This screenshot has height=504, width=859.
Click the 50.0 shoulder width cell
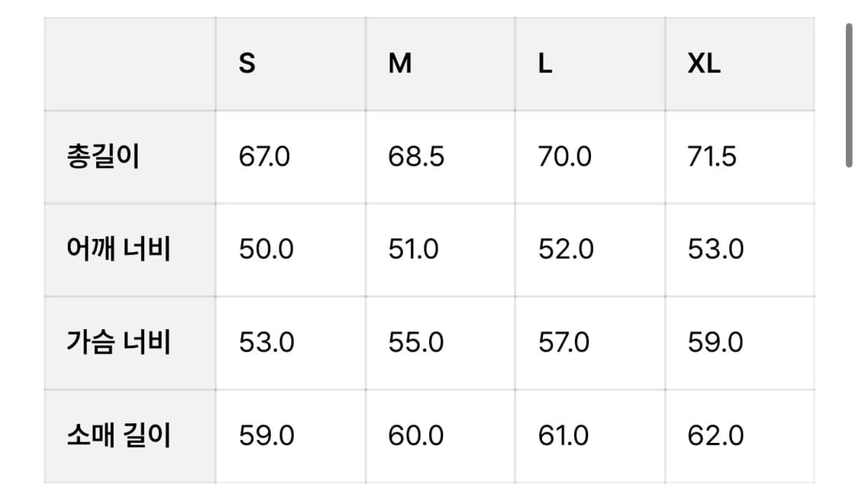tap(266, 250)
